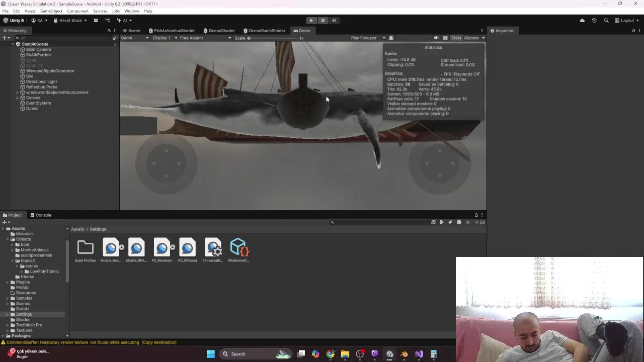Viewport: 644px width, 362px height.
Task: Select Main Camera in Hierarchy
Action: pyautogui.click(x=38, y=49)
